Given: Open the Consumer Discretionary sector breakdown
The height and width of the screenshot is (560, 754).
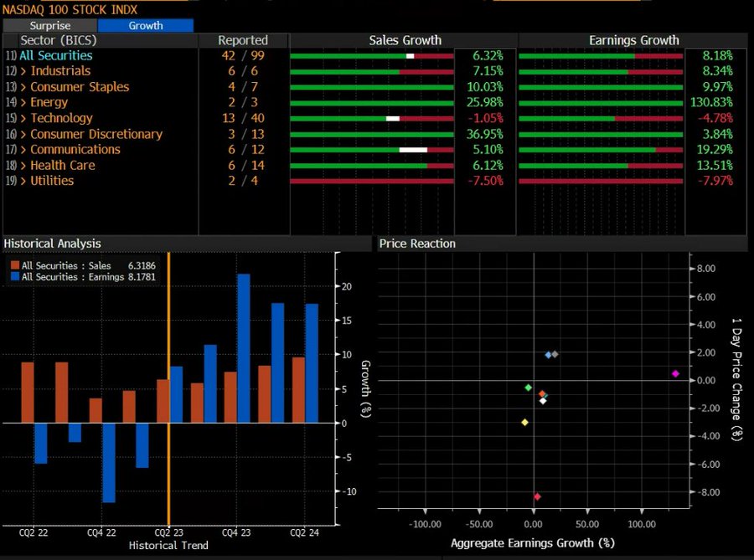Looking at the screenshot, I should [96, 134].
